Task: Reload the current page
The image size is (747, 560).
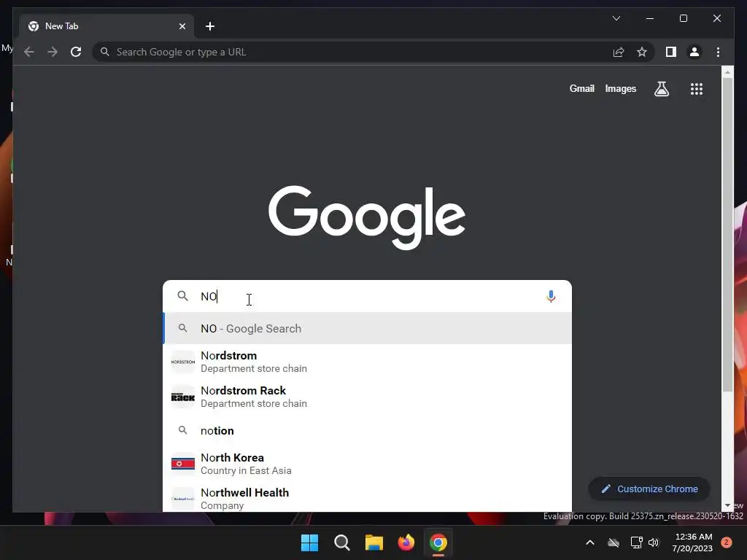Action: 76,52
